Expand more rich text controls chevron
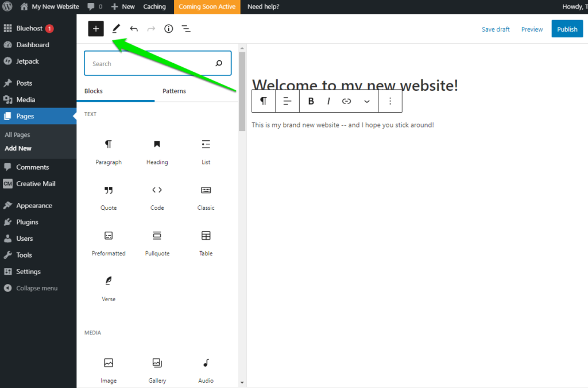The width and height of the screenshot is (588, 388). click(x=367, y=101)
